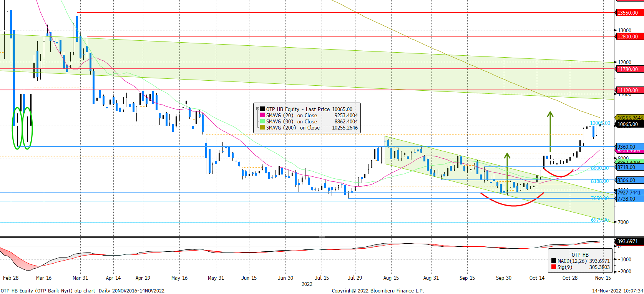644x294 pixels.
Task: Click the olive 10255.2646 axis tag
Action: (630, 118)
